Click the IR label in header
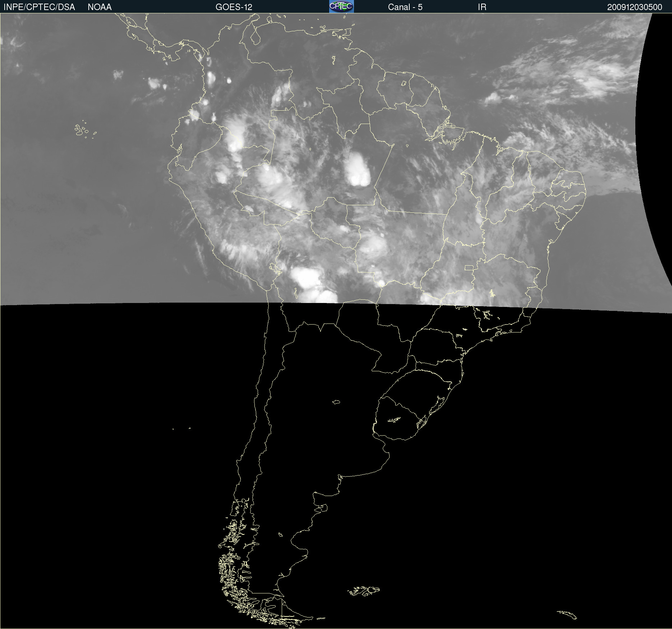The width and height of the screenshot is (672, 629). pos(482,7)
